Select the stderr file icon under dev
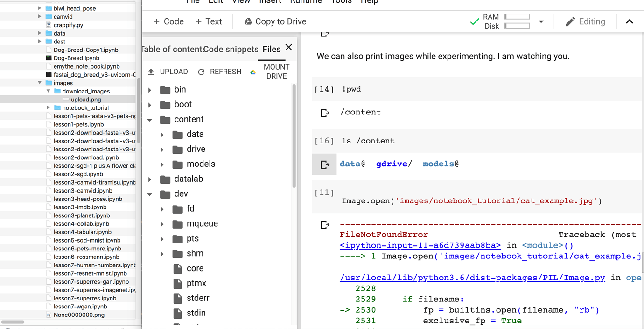Viewport: 644px width, 329px height. (178, 298)
